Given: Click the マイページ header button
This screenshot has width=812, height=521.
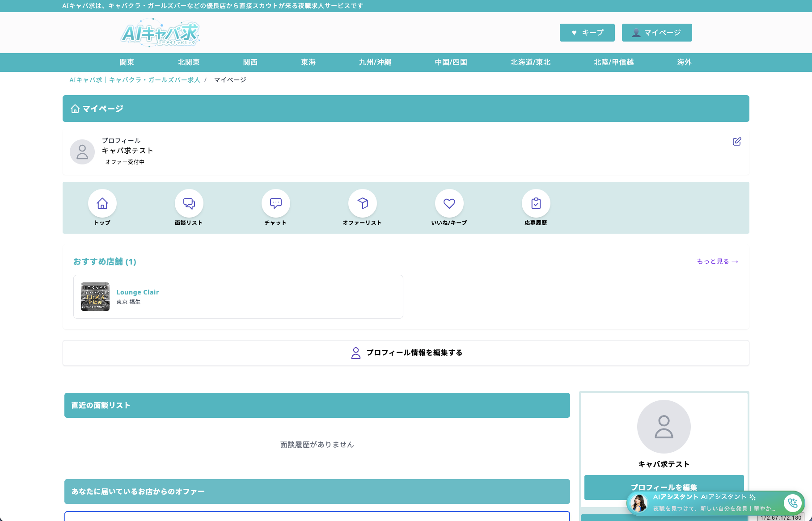Looking at the screenshot, I should pos(657,33).
